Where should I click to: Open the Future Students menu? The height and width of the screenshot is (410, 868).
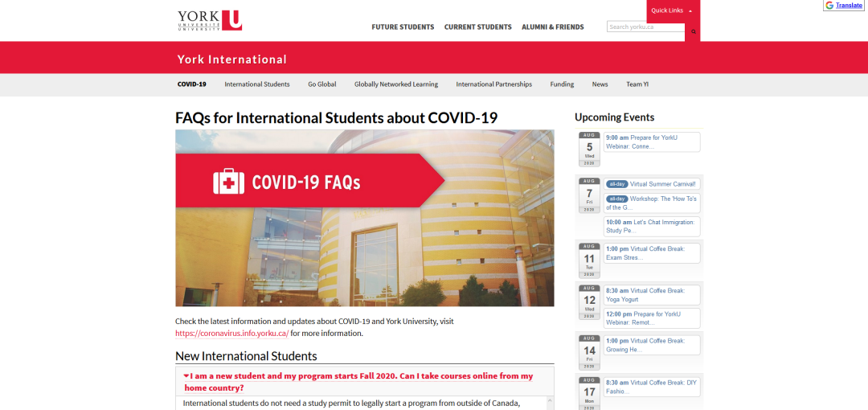click(x=403, y=27)
